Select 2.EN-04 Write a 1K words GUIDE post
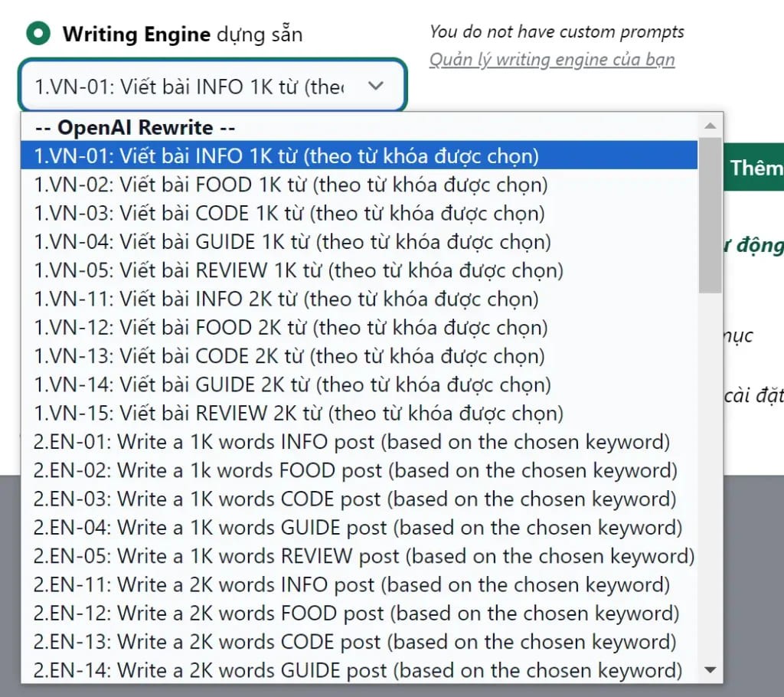The image size is (784, 697). point(359,528)
